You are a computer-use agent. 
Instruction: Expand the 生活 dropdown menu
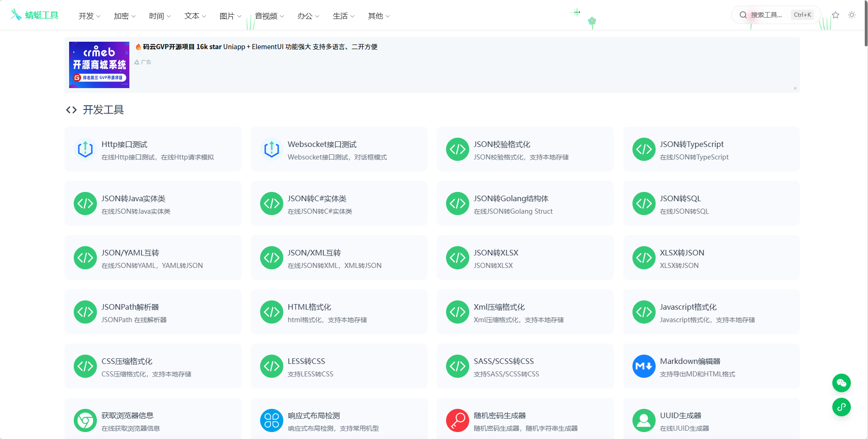343,16
